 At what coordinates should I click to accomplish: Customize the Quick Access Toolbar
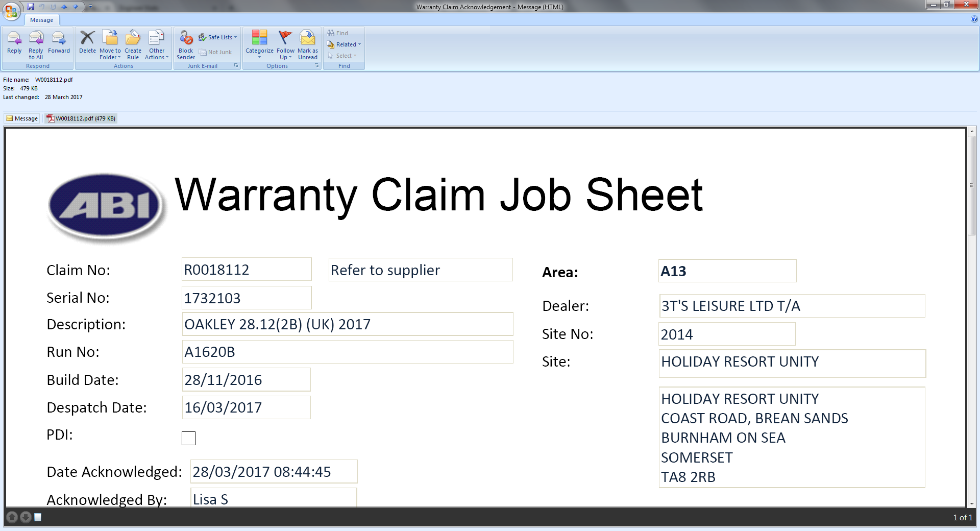point(90,7)
